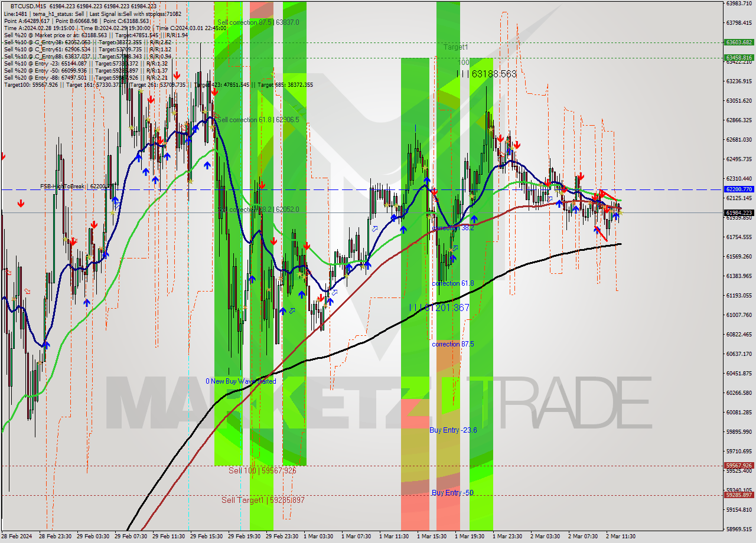
Task: Click the blue 62200.770 price tag
Action: click(739, 189)
